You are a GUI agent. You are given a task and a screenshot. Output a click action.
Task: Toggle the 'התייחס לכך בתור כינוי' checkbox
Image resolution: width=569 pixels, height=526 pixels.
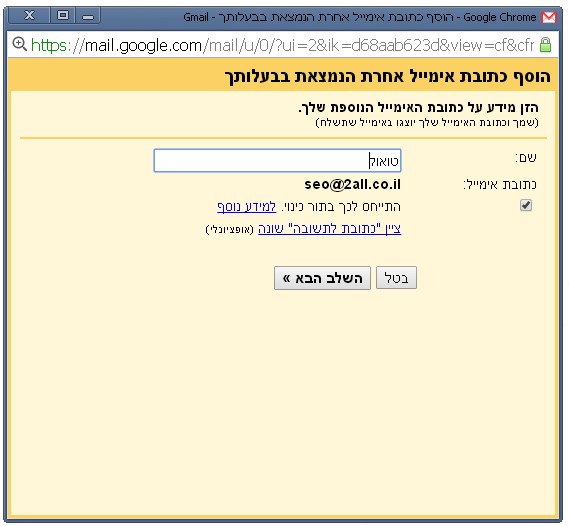click(526, 205)
